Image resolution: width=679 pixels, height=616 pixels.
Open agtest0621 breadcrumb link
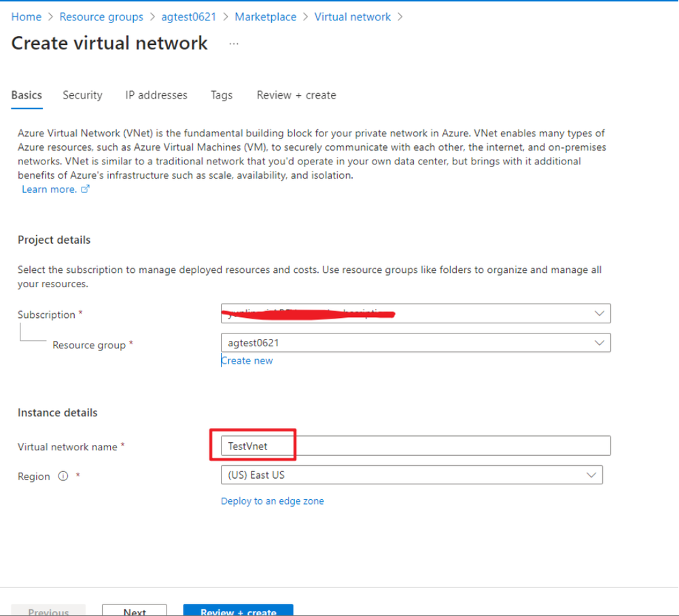point(189,17)
